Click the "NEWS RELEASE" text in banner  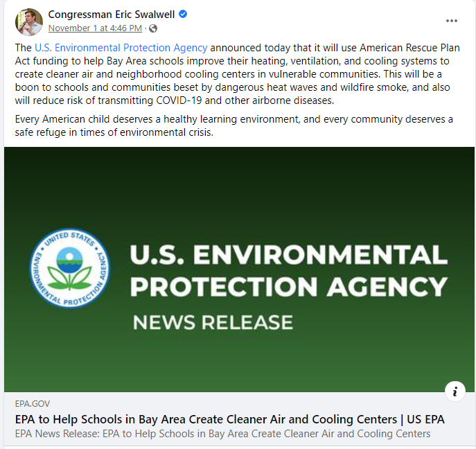(212, 322)
